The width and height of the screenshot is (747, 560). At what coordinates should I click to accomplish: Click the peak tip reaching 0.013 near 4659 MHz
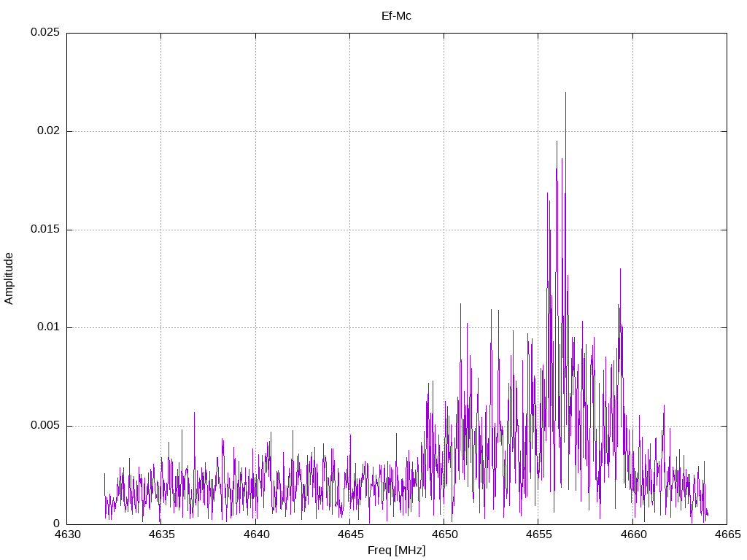click(620, 269)
